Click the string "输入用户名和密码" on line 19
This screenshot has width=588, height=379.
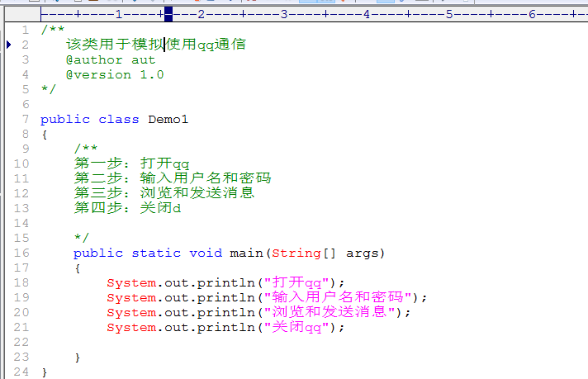(338, 297)
